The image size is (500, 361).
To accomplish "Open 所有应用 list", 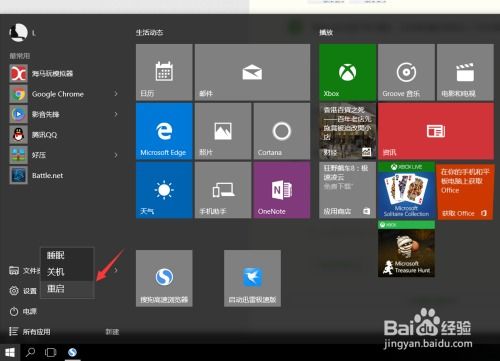I will (x=30, y=332).
